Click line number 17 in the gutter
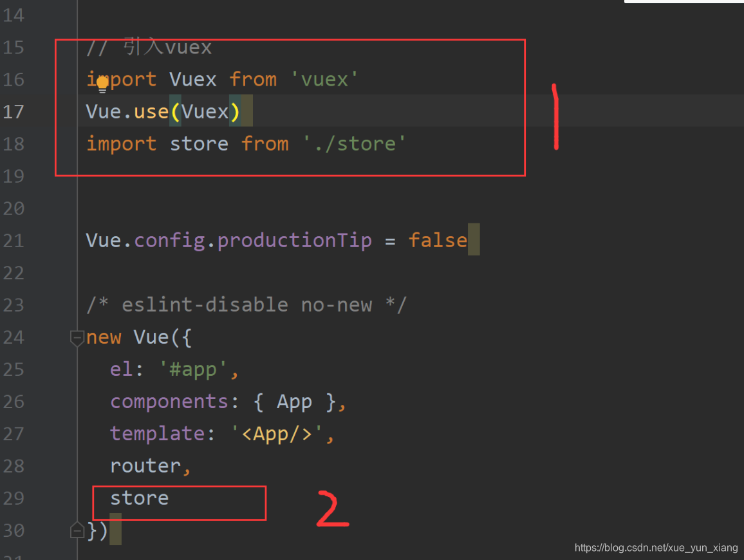The width and height of the screenshot is (744, 560). click(x=14, y=112)
